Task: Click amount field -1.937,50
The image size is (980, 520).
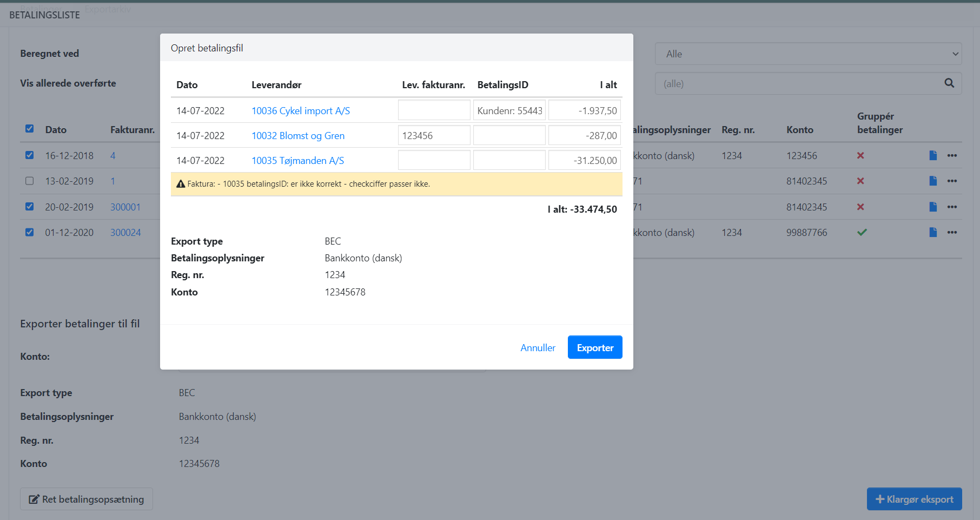Action: click(x=585, y=110)
